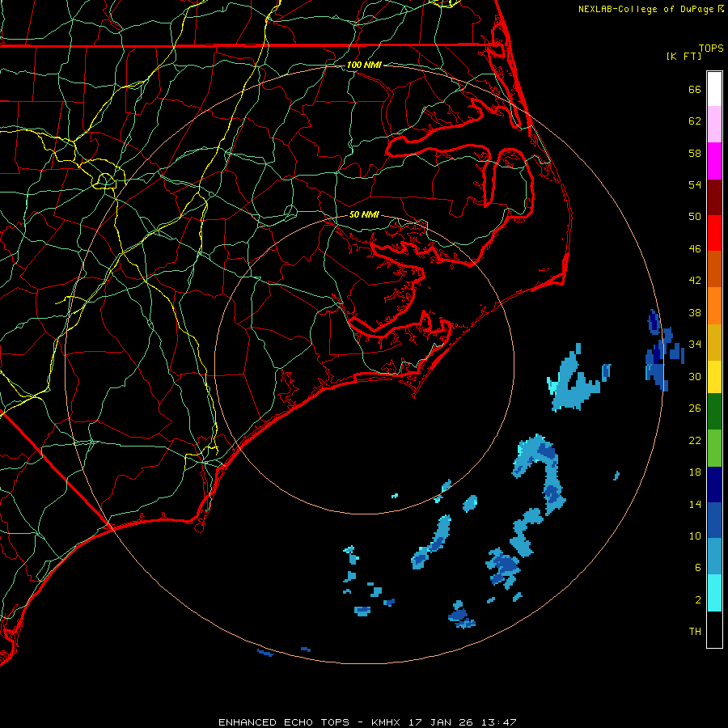Click the light pink 62 K FT swatch
The width and height of the screenshot is (728, 728).
point(714,124)
